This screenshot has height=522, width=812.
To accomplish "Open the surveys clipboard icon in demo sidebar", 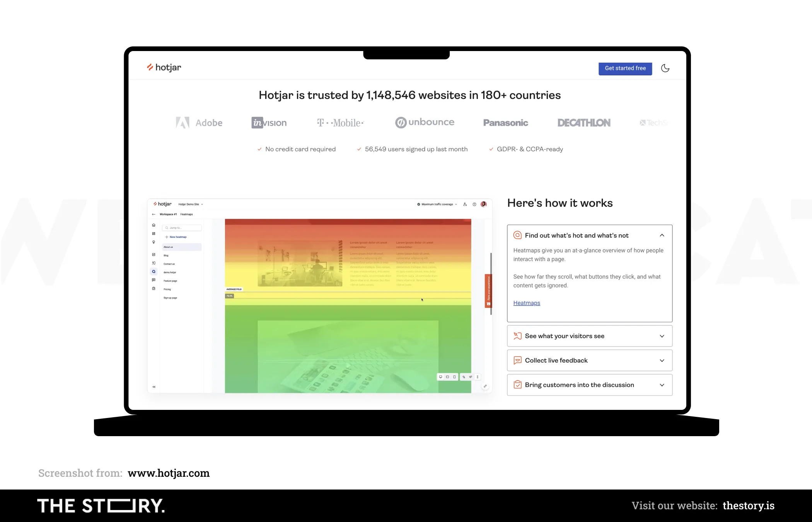I will (154, 288).
